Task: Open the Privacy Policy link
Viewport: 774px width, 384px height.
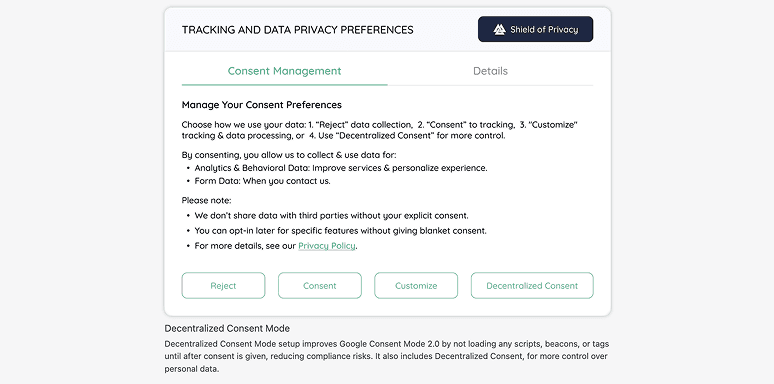Action: click(326, 246)
